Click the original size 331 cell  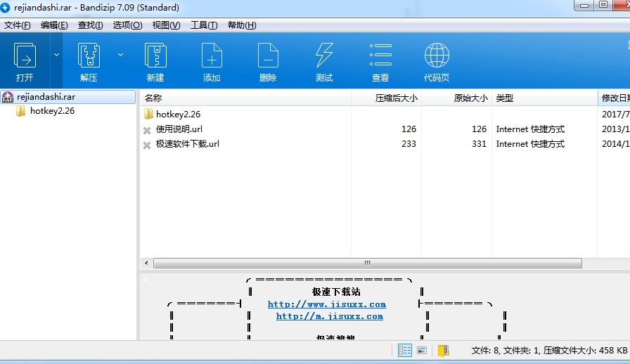click(479, 144)
